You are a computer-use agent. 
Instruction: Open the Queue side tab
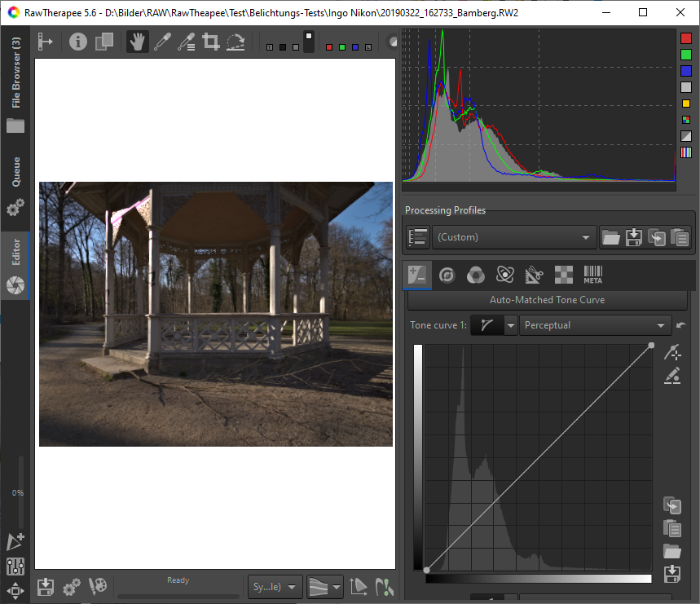point(15,172)
